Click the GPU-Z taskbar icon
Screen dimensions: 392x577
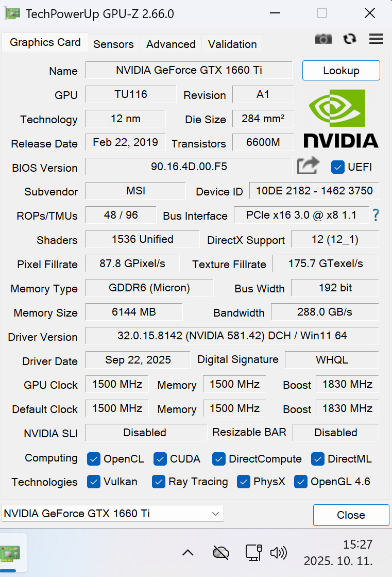[x=10, y=554]
